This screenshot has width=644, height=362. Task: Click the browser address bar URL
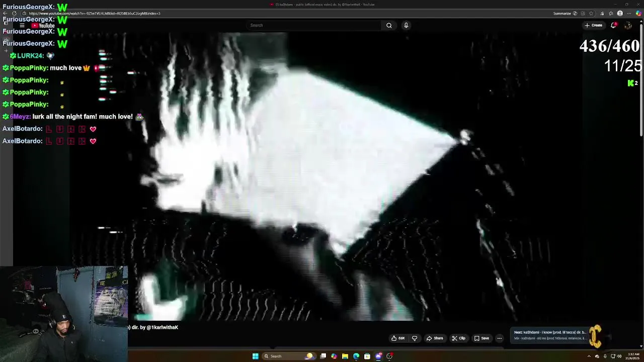point(95,14)
